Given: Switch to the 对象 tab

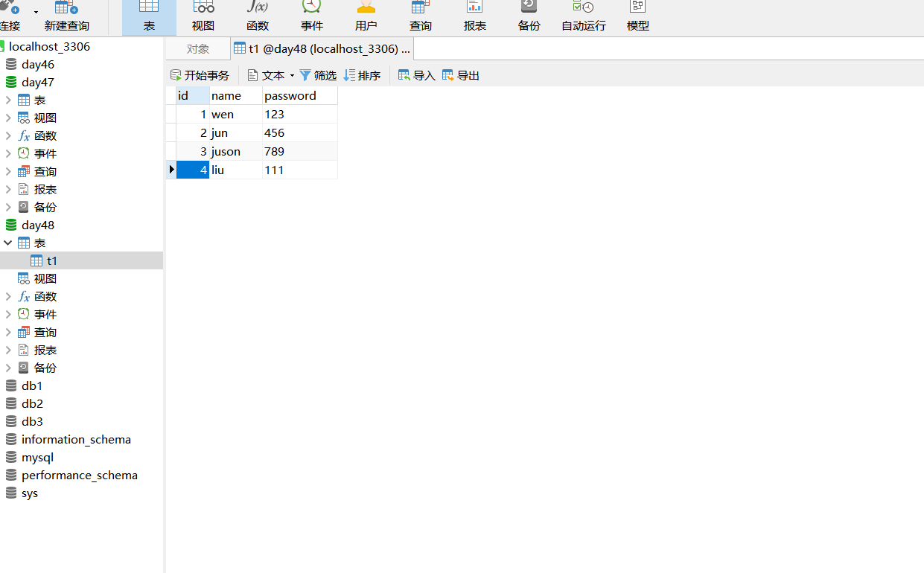Looking at the screenshot, I should 197,48.
